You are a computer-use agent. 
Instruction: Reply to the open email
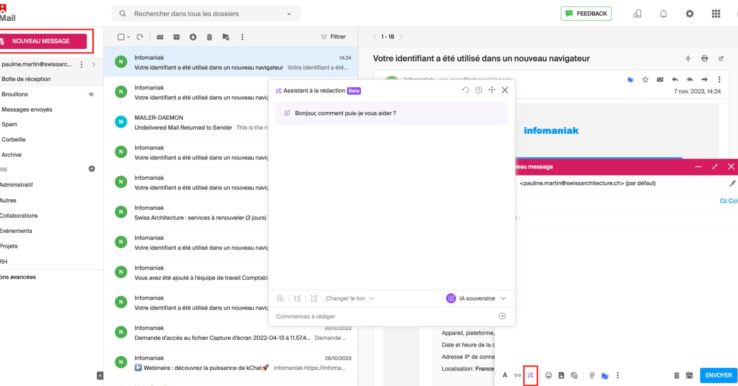(675, 80)
